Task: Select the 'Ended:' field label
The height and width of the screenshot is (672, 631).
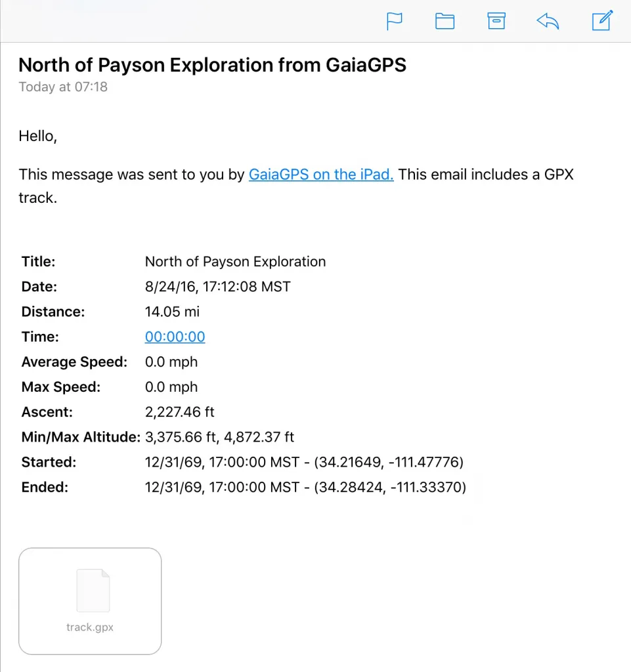Action: pyautogui.click(x=45, y=488)
